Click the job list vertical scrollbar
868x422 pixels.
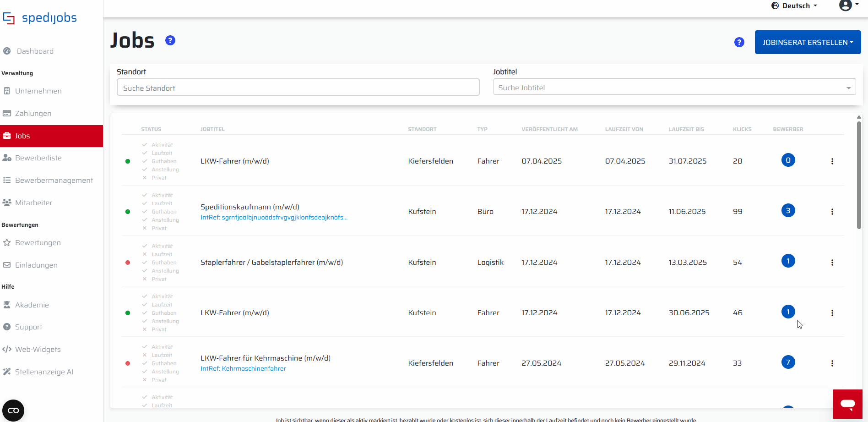point(859,174)
